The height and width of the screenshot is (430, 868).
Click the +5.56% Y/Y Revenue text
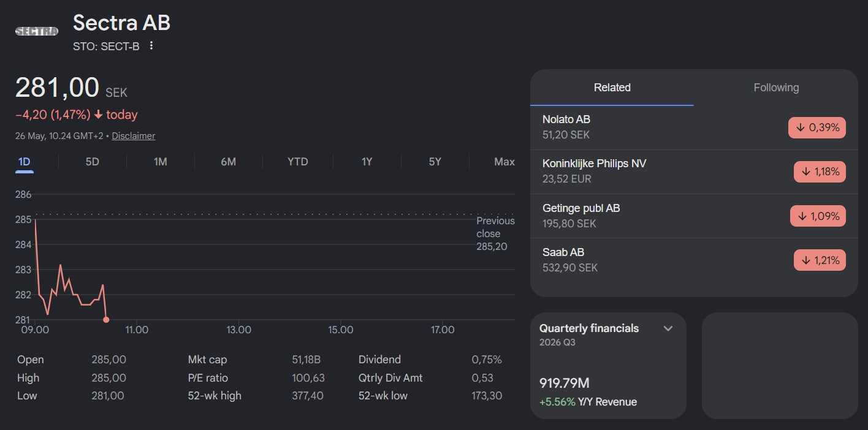[x=588, y=402]
